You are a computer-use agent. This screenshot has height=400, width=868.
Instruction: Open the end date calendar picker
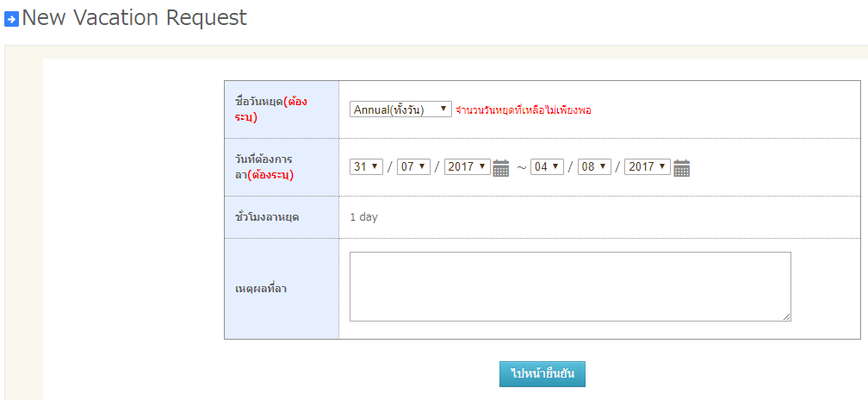pyautogui.click(x=681, y=167)
